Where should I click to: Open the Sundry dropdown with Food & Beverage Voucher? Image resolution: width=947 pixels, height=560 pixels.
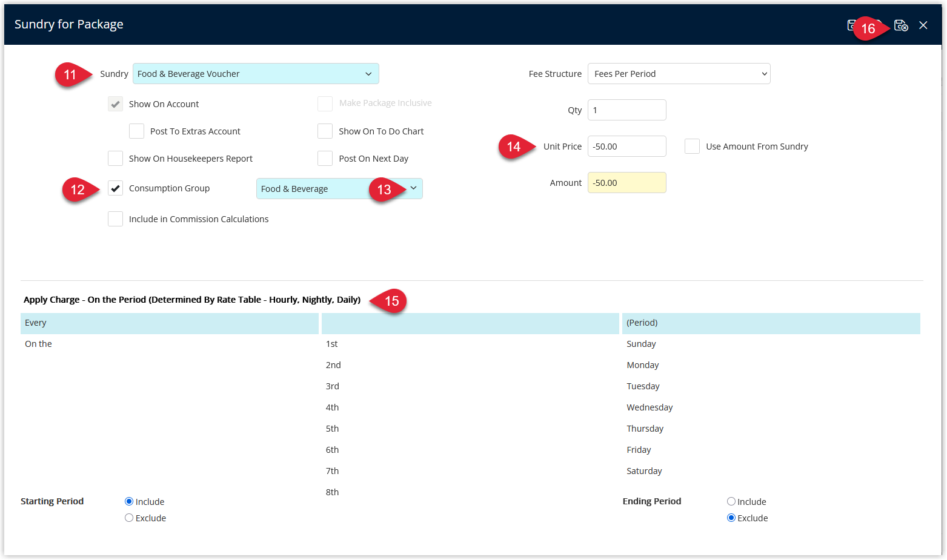tap(256, 74)
